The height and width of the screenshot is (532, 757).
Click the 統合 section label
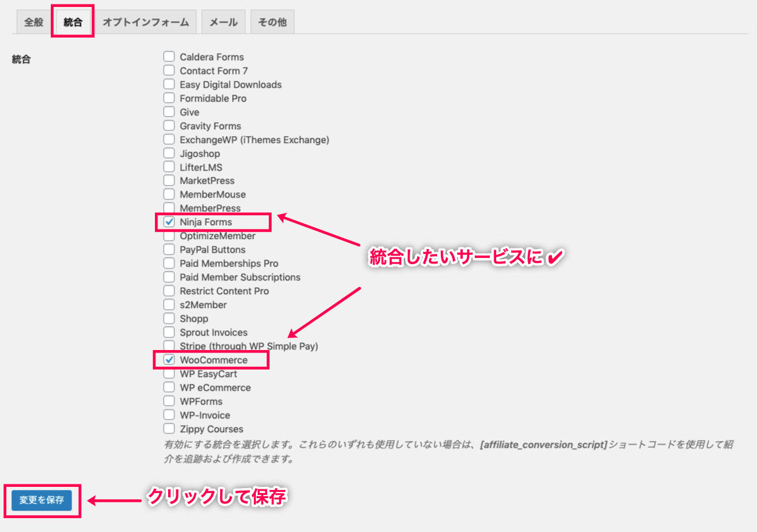(21, 60)
